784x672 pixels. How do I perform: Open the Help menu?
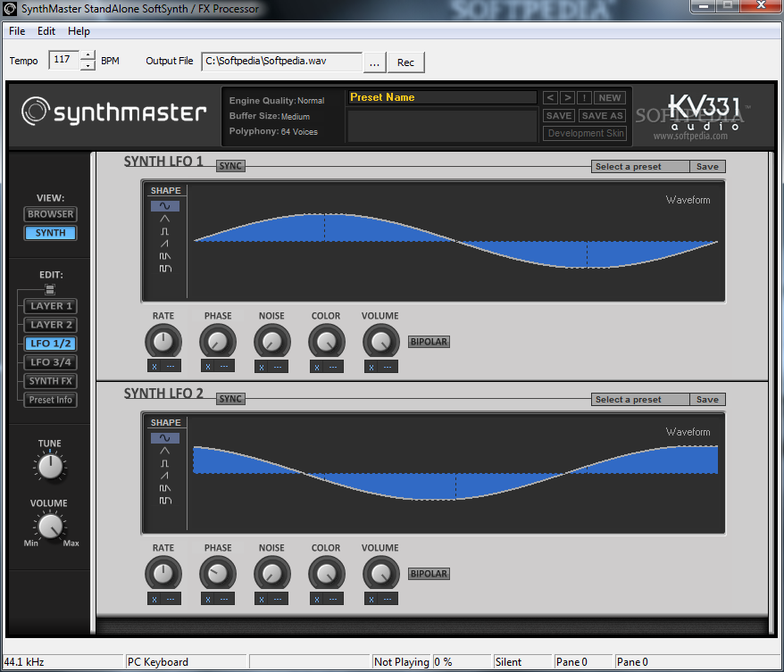pos(79,31)
